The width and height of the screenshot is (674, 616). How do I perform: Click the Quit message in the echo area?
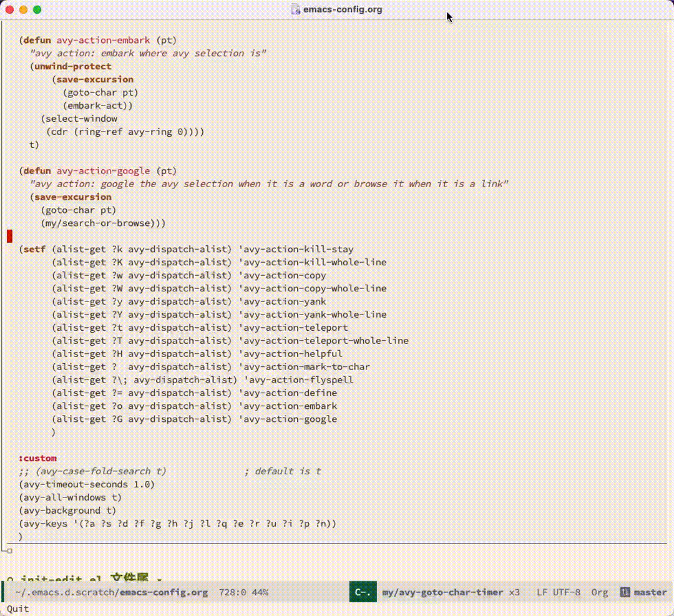[18, 609]
